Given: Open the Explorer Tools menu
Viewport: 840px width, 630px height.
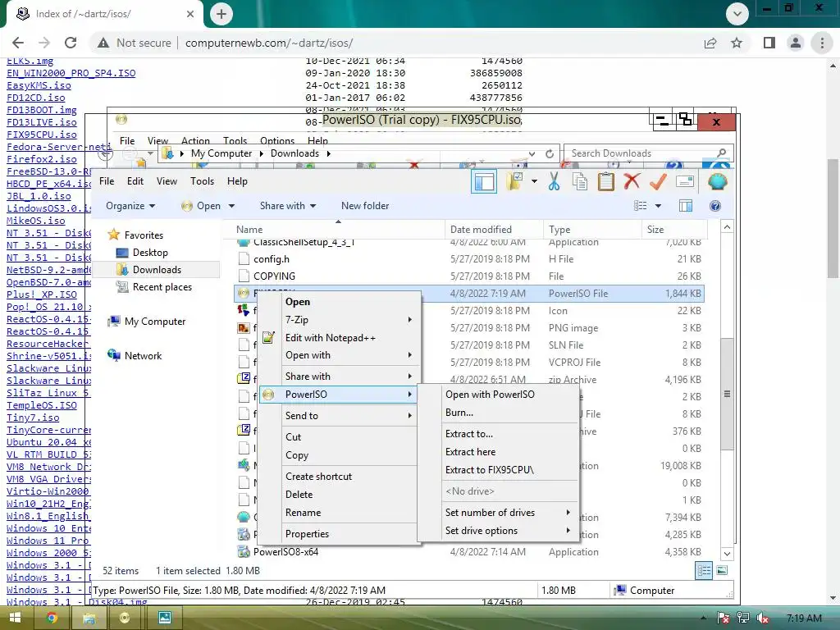Looking at the screenshot, I should pyautogui.click(x=202, y=181).
